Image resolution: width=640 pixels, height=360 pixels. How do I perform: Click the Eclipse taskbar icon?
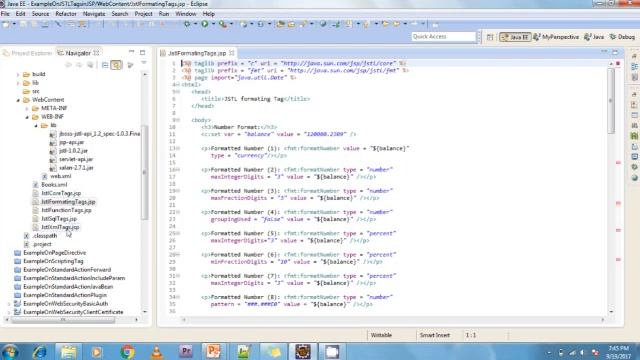303,351
